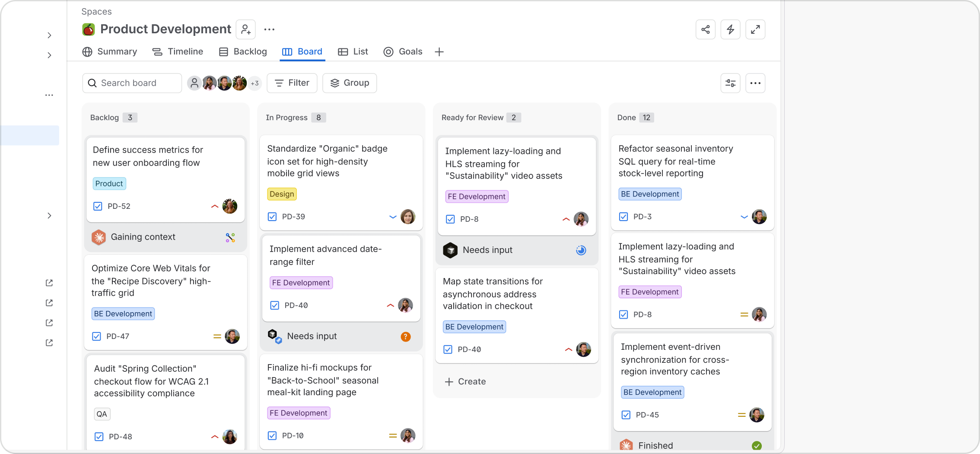
Task: Open the more options dots next to the project title
Action: click(269, 29)
